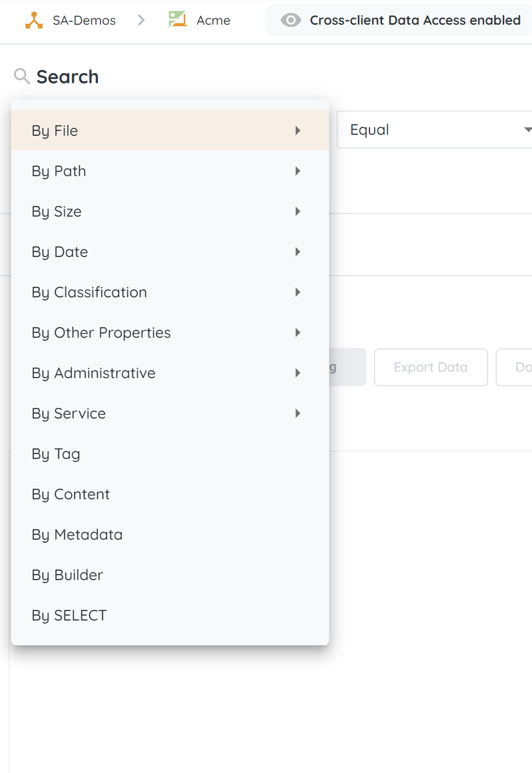Click the search magnifier icon

[22, 76]
